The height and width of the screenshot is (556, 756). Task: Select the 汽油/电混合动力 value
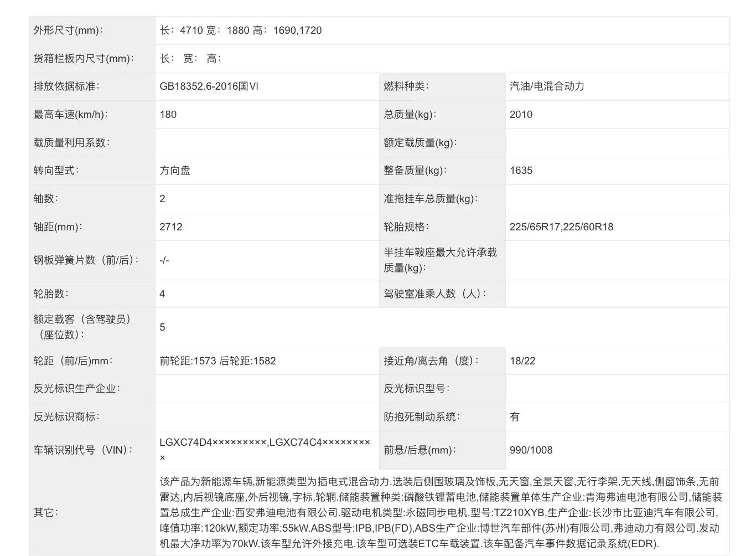(x=547, y=86)
